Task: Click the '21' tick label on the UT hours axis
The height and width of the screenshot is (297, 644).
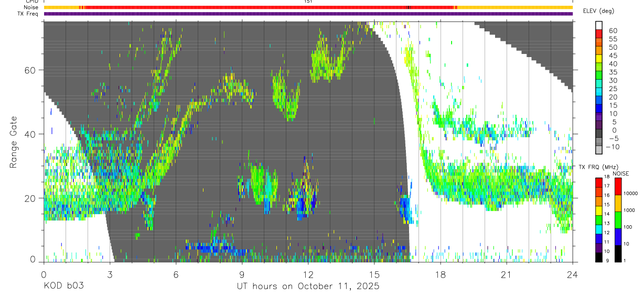Action: click(507, 274)
